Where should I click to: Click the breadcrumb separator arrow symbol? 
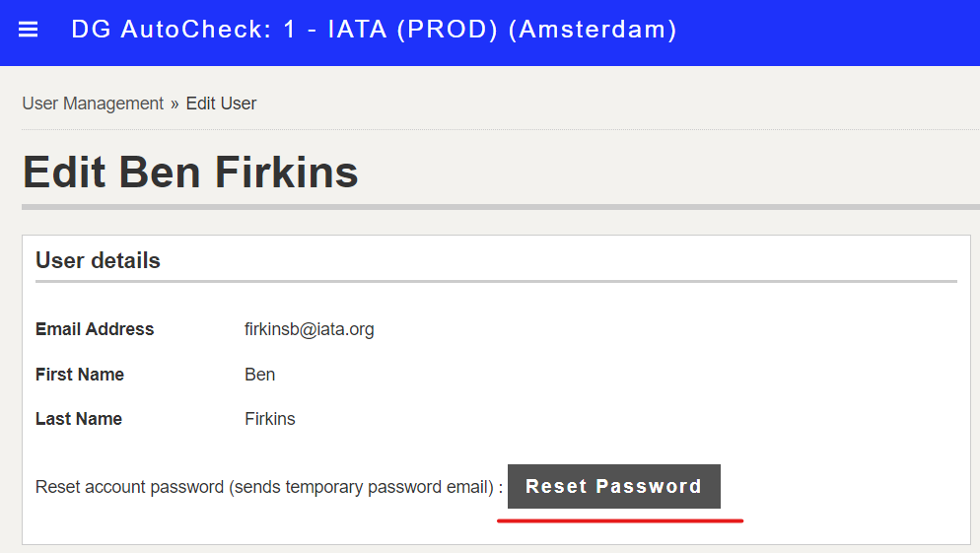[x=175, y=104]
